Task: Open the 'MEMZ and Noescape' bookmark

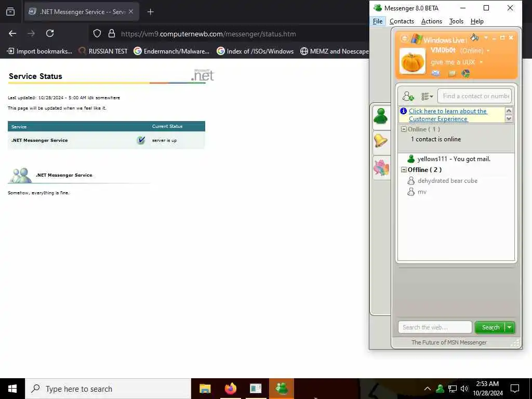Action: 335,51
